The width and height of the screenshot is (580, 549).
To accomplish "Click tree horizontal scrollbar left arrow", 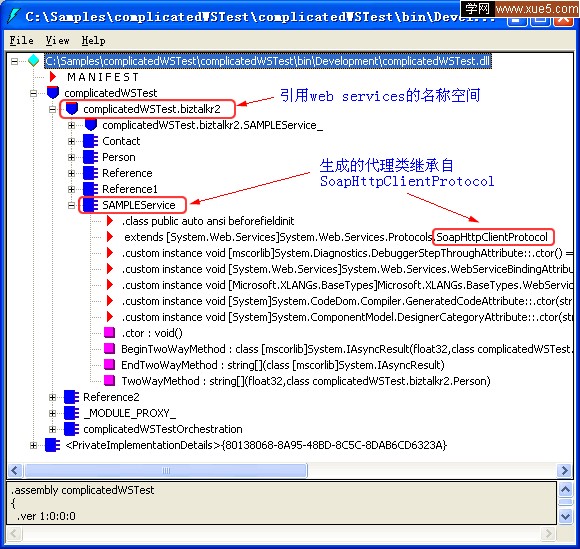I will point(15,471).
